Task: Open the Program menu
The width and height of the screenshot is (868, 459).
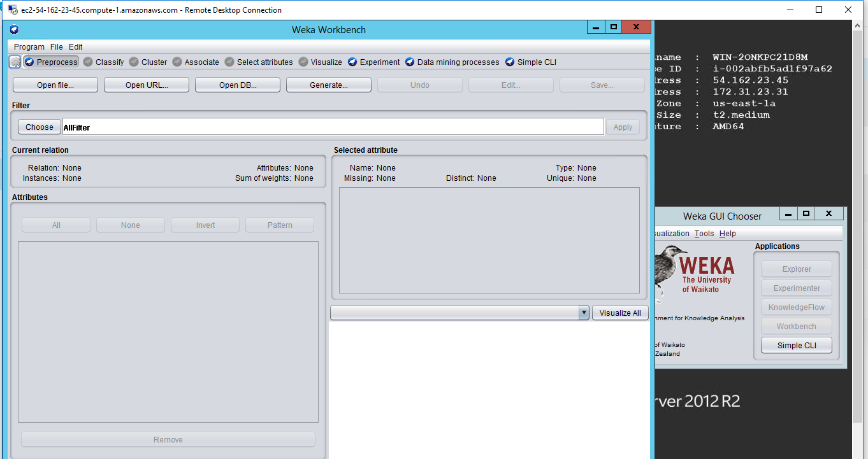Action: click(29, 46)
